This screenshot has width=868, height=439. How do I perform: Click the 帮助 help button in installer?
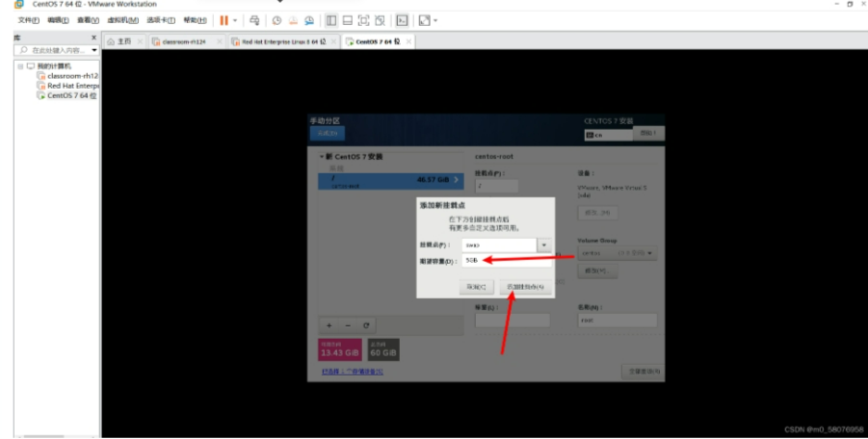(648, 133)
